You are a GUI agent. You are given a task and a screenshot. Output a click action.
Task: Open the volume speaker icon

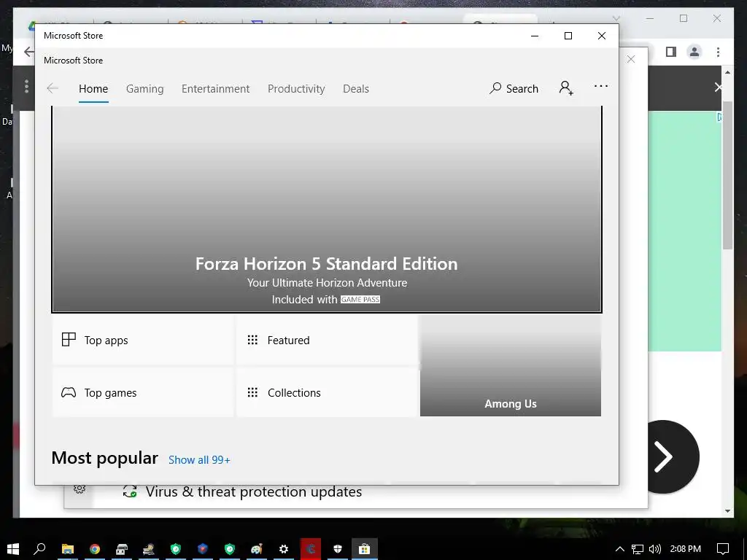click(655, 549)
